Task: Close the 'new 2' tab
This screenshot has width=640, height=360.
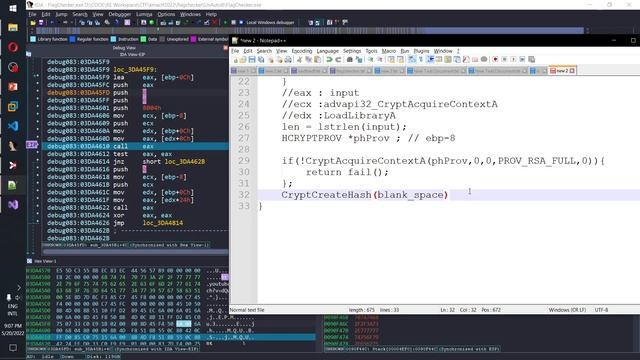Action: coord(572,71)
